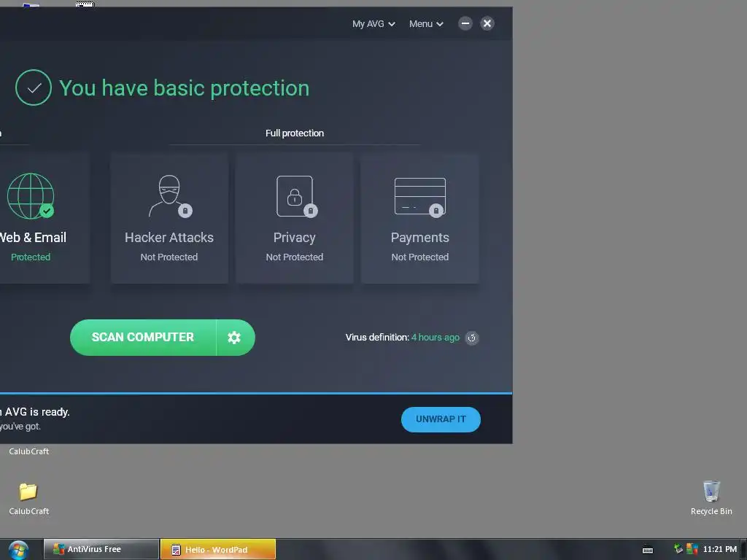The width and height of the screenshot is (747, 560).
Task: Click the 'Virus definition:' label
Action: 377,337
